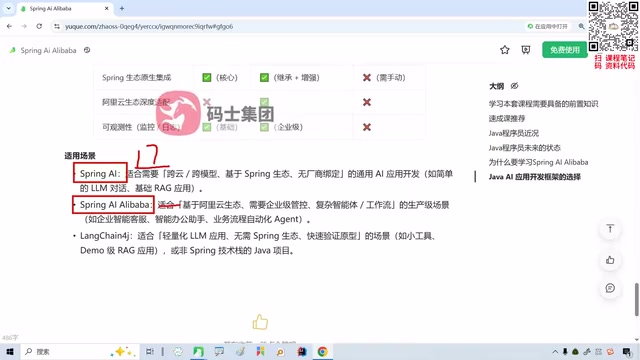This screenshot has width=640, height=360.
Task: Click the back-to-top floating button
Action: 610,229
